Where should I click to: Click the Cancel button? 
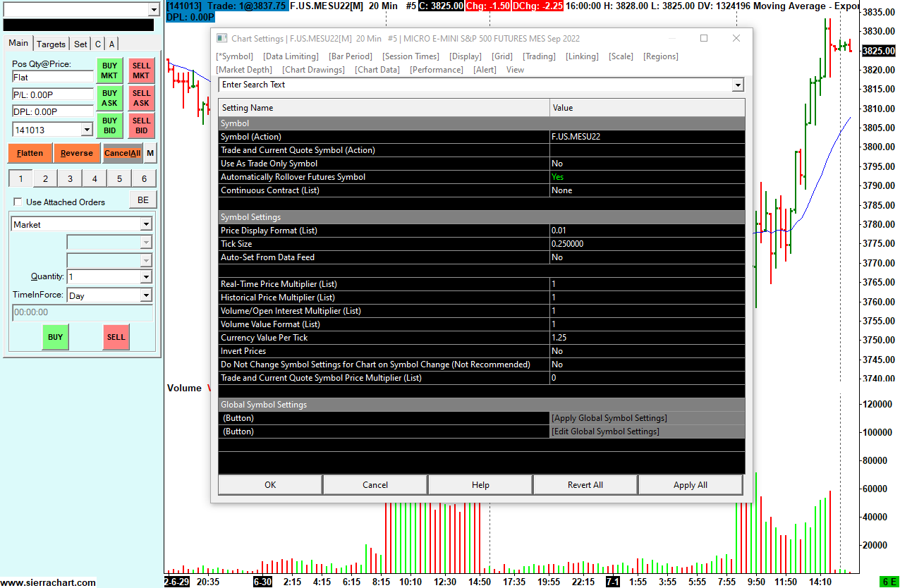pos(375,485)
